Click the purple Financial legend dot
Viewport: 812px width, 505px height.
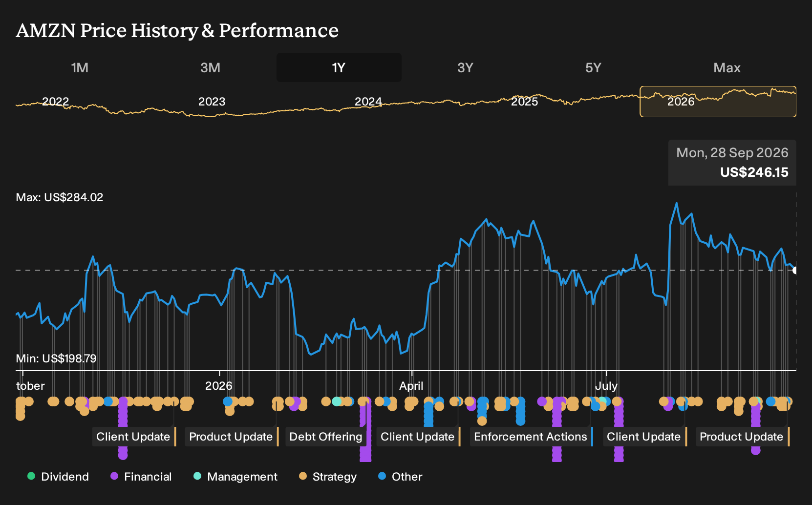click(x=114, y=476)
